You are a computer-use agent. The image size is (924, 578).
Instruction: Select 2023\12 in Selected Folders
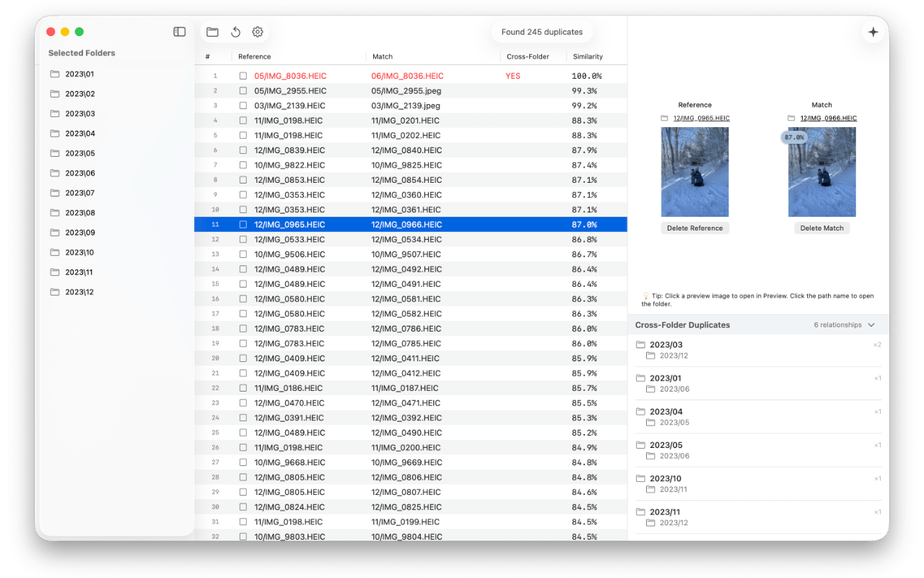click(79, 292)
